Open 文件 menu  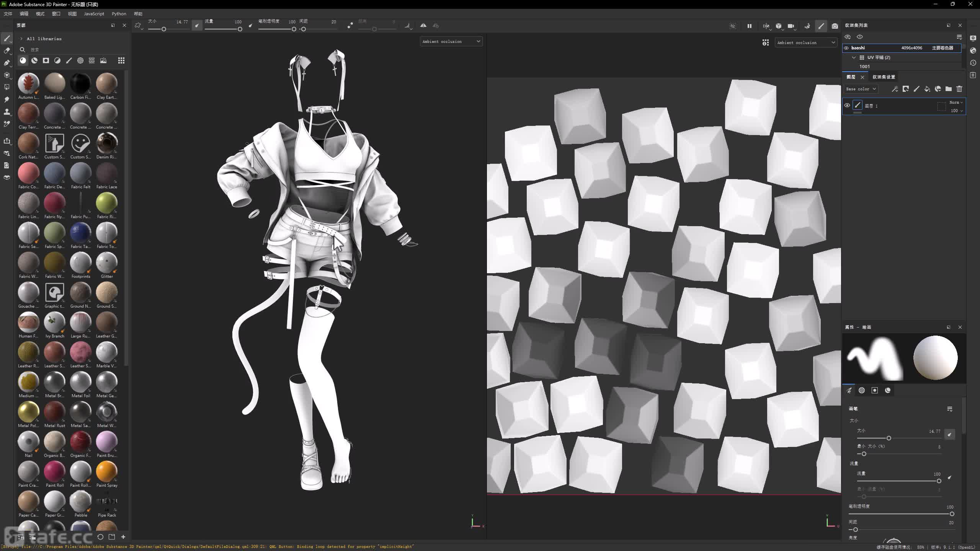pos(8,14)
